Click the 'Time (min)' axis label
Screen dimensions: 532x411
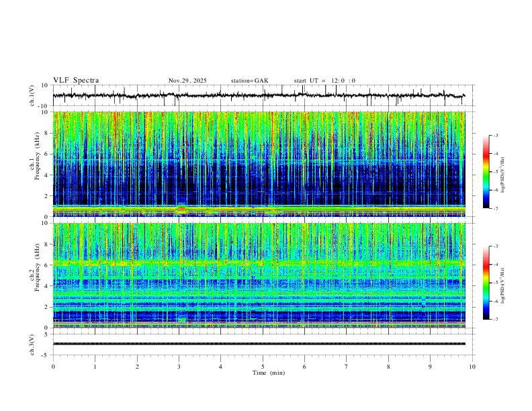coord(269,373)
